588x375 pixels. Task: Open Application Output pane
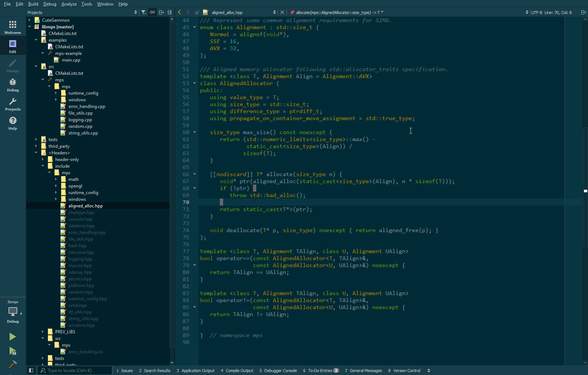(x=196, y=371)
